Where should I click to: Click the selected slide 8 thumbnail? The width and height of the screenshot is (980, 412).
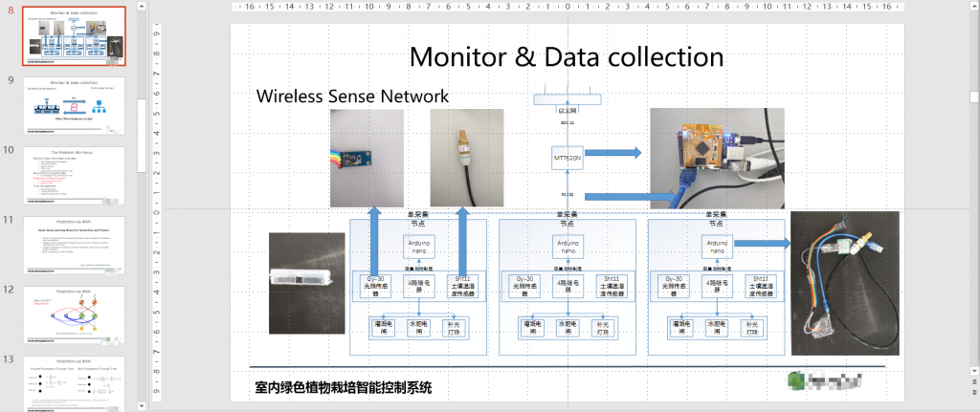(x=74, y=35)
